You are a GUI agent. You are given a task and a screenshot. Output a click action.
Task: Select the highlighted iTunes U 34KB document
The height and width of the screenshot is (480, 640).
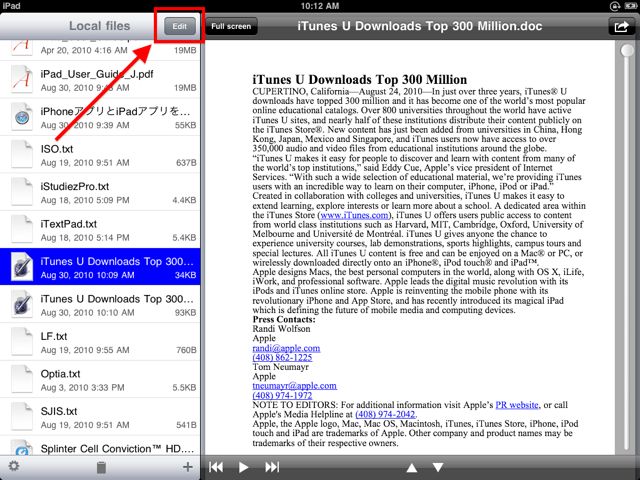(100, 267)
